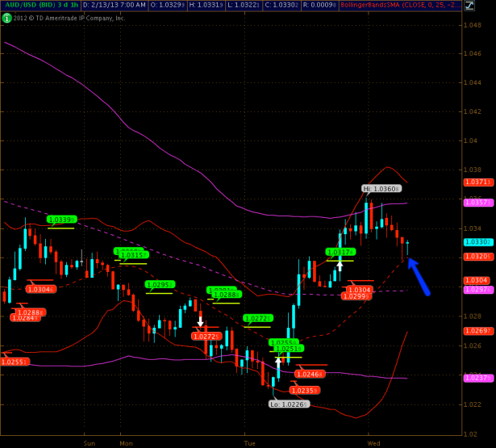Click the red 1.0246 level bubble
The height and width of the screenshot is (448, 496).
click(x=310, y=375)
